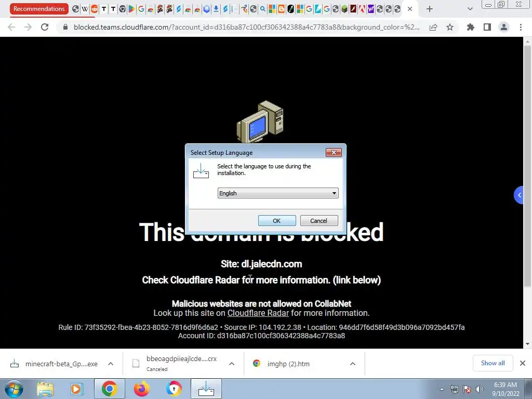Launch Firefox from the taskbar
Image resolution: width=532 pixels, height=399 pixels.
[x=141, y=389]
